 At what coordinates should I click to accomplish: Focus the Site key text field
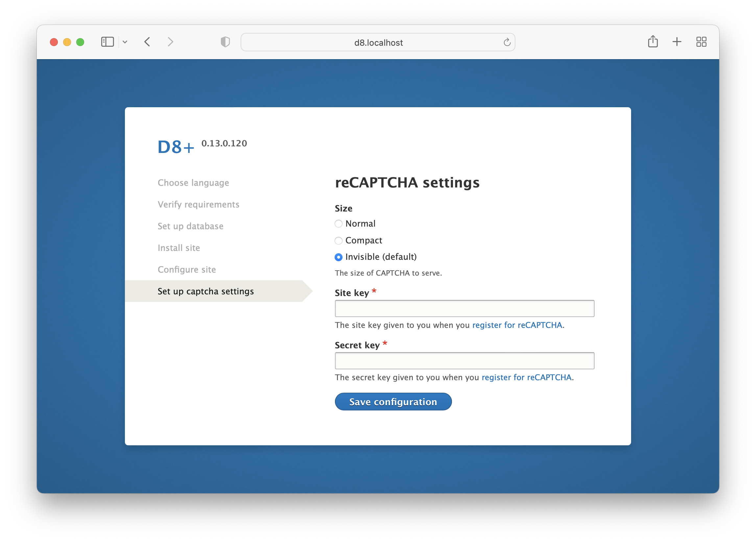click(x=464, y=308)
